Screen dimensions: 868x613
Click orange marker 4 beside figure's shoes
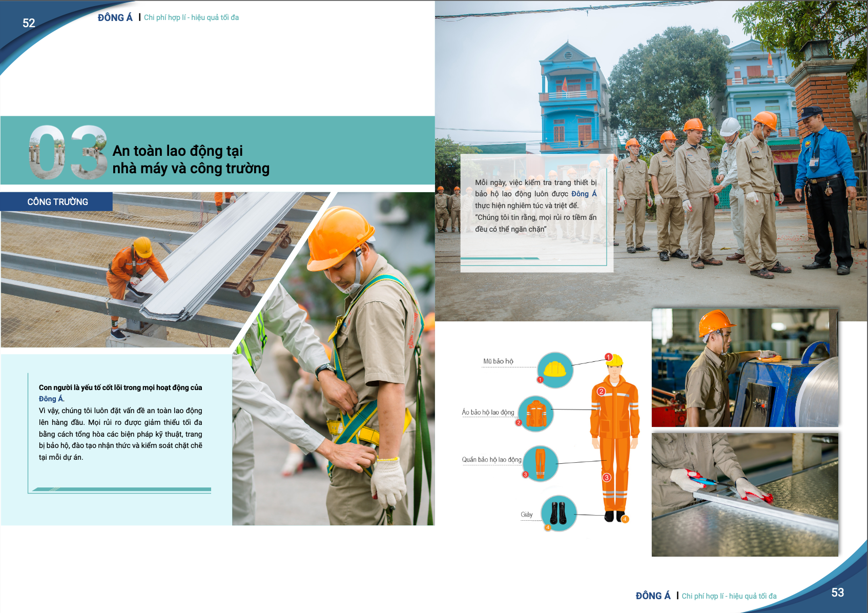(x=625, y=519)
